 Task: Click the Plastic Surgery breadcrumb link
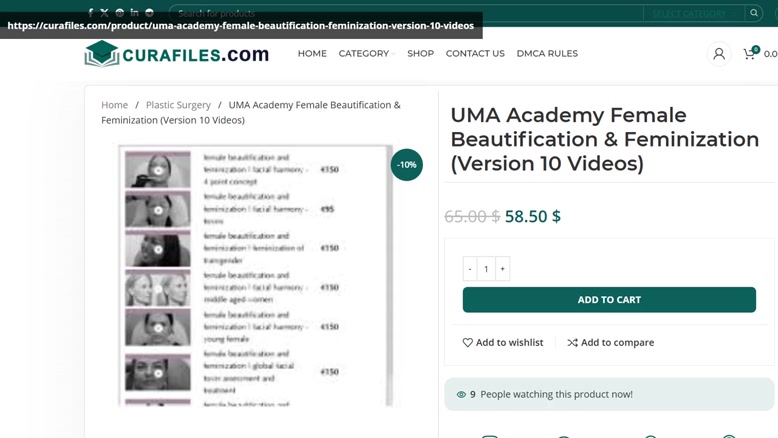(x=178, y=105)
